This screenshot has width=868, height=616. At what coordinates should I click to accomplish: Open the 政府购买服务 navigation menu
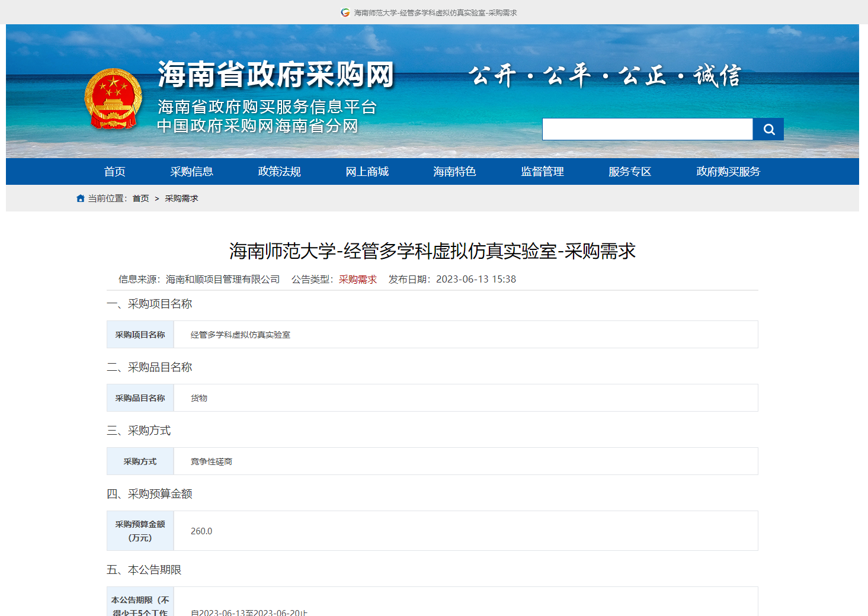(x=729, y=172)
